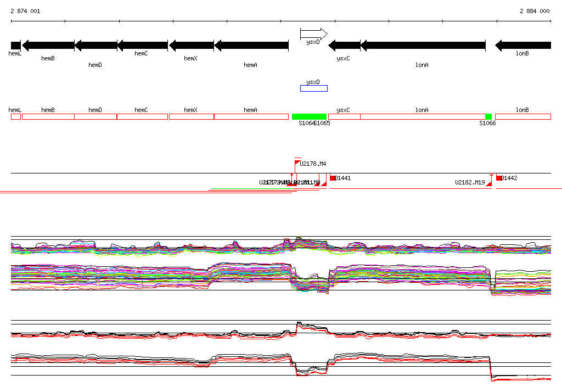Viewport: 562px width, 392px height.
Task: Select the blue-outlined ysxD box
Action: pos(313,88)
